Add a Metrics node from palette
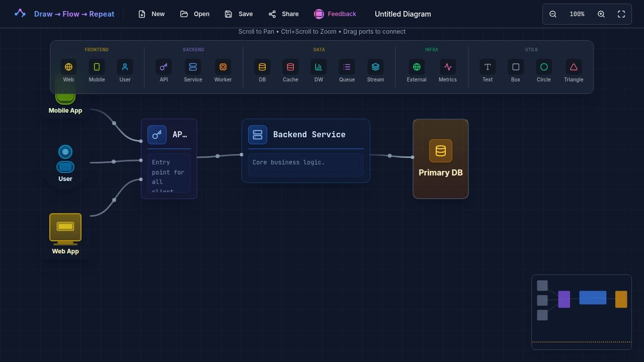 pos(448,71)
